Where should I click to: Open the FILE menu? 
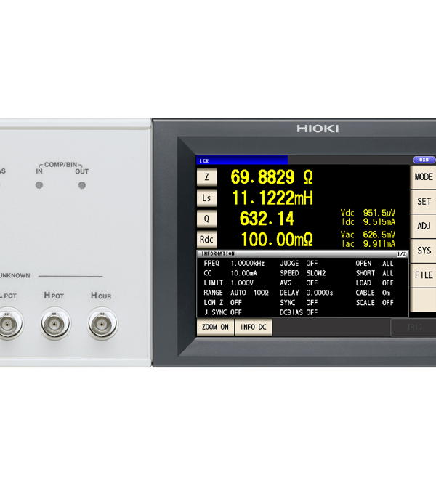pyautogui.click(x=423, y=275)
